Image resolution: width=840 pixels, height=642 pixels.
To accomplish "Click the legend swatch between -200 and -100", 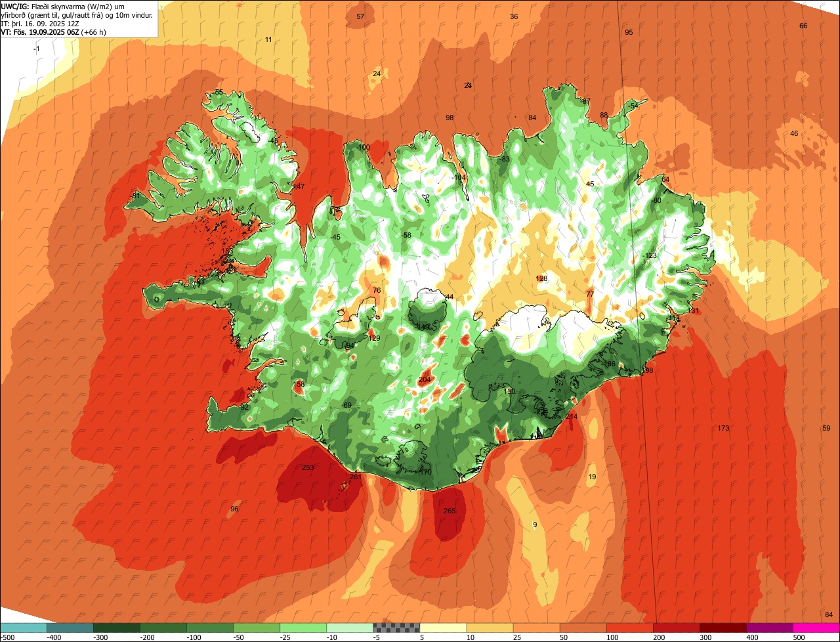I will [163, 628].
